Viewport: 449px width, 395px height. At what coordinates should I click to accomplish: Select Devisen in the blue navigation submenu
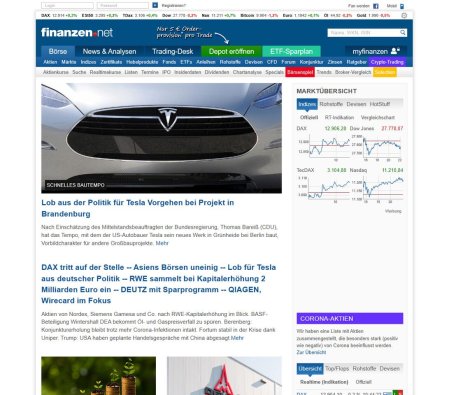tap(253, 62)
